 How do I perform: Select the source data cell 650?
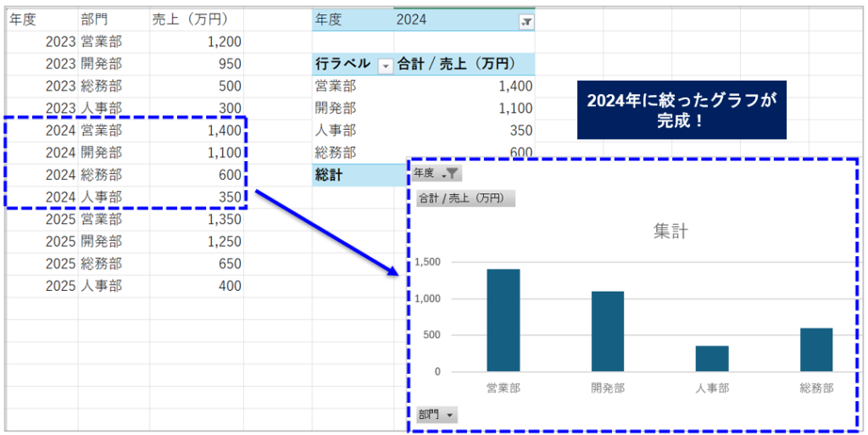pyautogui.click(x=197, y=264)
